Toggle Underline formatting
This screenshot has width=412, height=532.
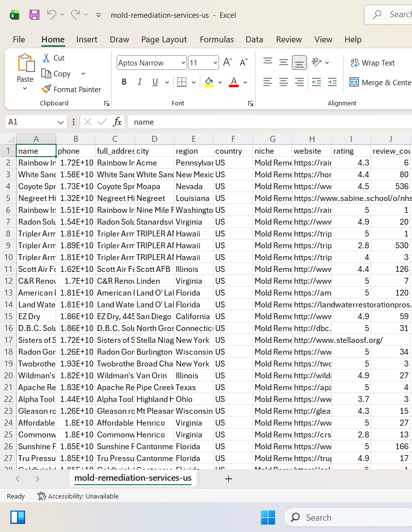click(x=155, y=82)
